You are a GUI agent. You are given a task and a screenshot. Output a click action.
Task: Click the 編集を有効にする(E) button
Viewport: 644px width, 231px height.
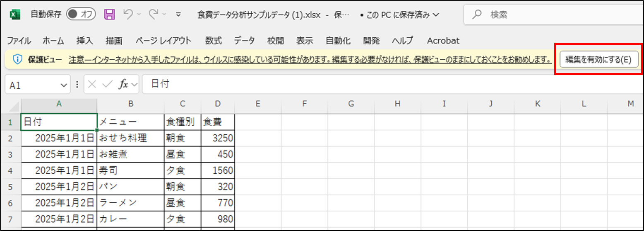pos(598,60)
